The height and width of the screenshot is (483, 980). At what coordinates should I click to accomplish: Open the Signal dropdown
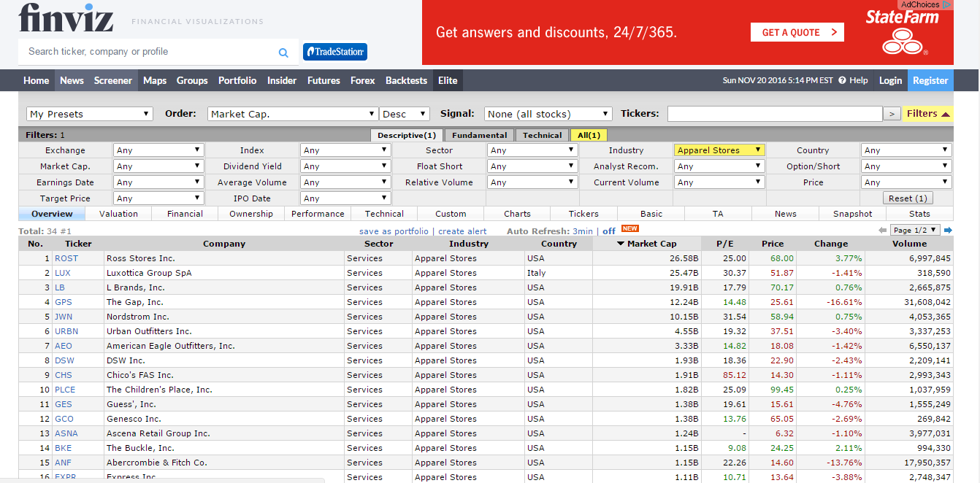548,114
